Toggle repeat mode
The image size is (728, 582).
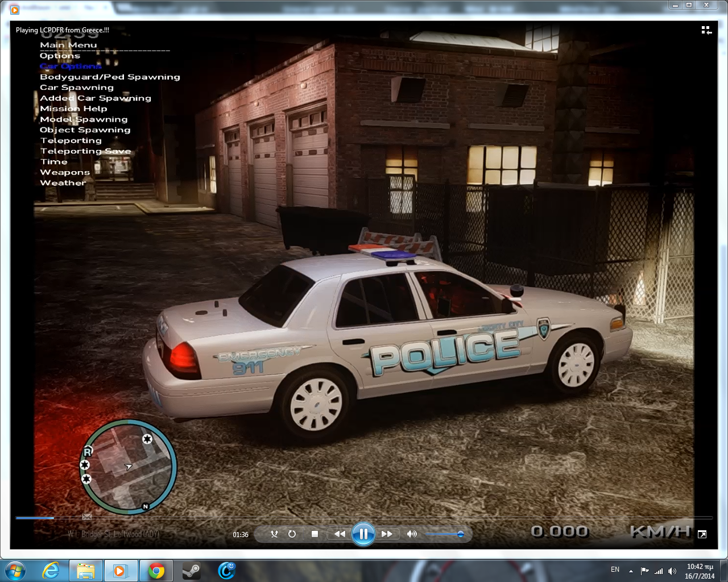[x=292, y=534]
